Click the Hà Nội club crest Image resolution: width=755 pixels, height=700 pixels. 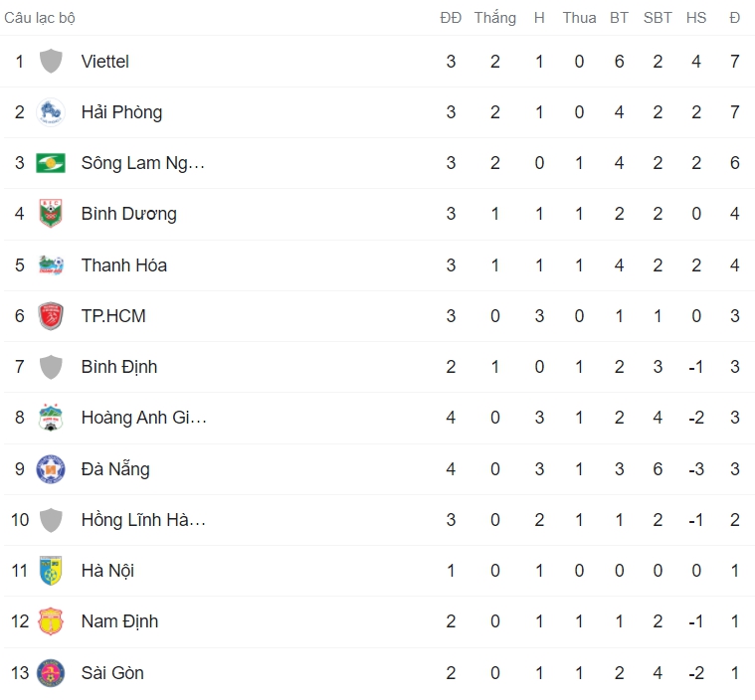click(x=51, y=571)
